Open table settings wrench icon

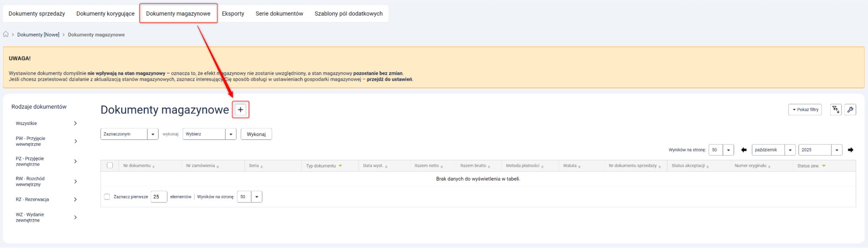850,109
